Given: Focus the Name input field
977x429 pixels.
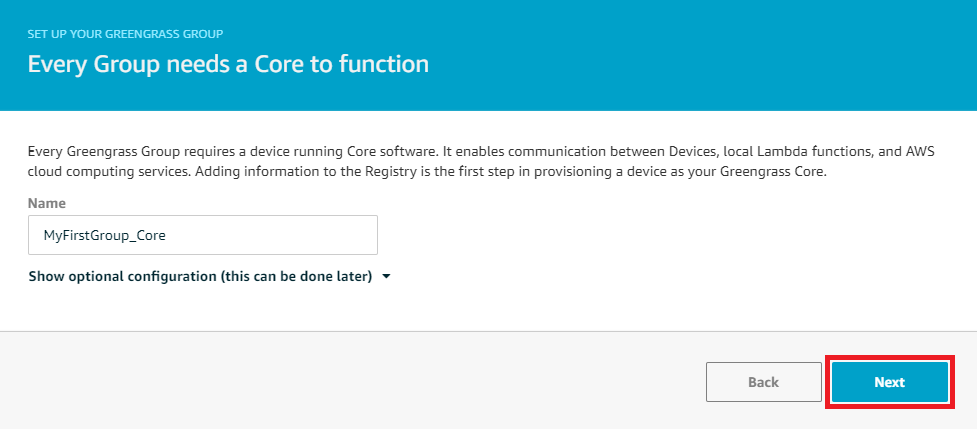Looking at the screenshot, I should pos(203,235).
